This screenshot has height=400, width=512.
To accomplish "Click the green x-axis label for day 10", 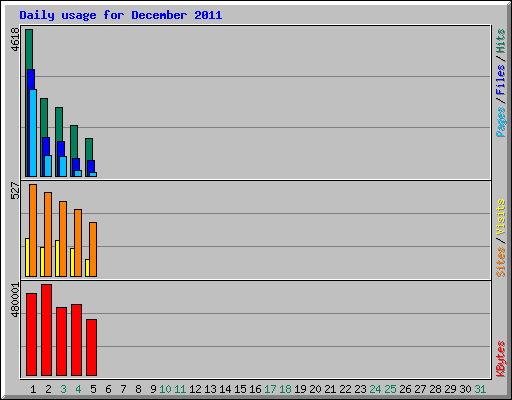I will click(x=165, y=389).
